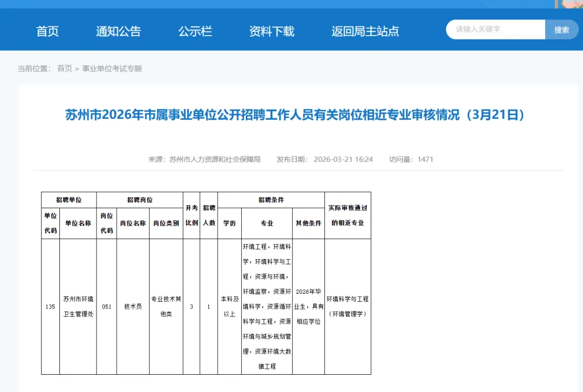Screen dimensions: 583x392
Task: Select the article title about 苏州市2026年市属事业单位
Action: click(295, 114)
